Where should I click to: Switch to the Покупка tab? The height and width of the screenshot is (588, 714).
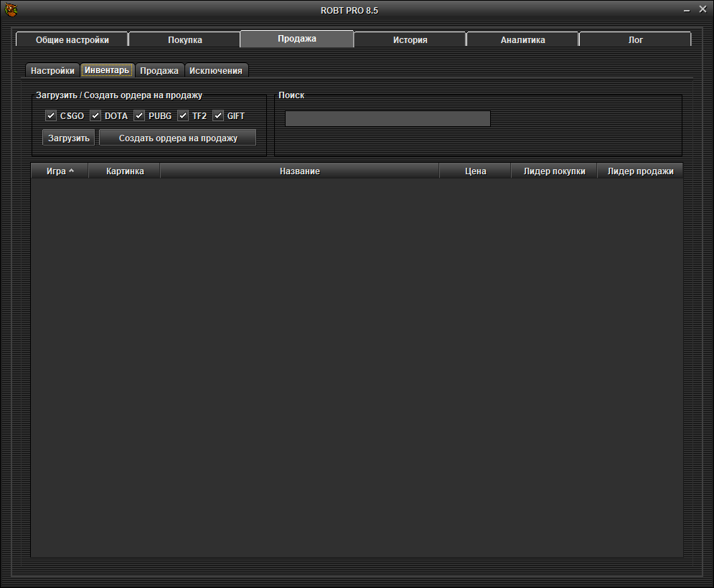coord(185,40)
